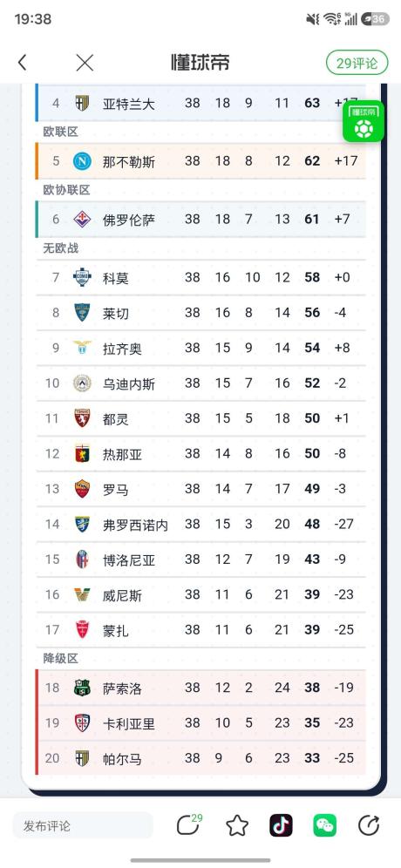
Task: Tap the 萨索洛 team logo
Action: (x=82, y=688)
